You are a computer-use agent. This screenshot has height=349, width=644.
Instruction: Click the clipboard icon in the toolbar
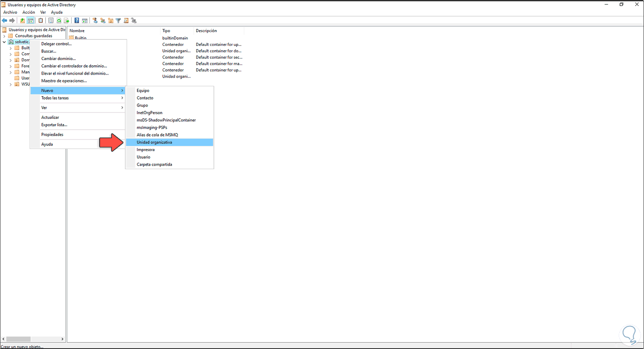point(41,21)
